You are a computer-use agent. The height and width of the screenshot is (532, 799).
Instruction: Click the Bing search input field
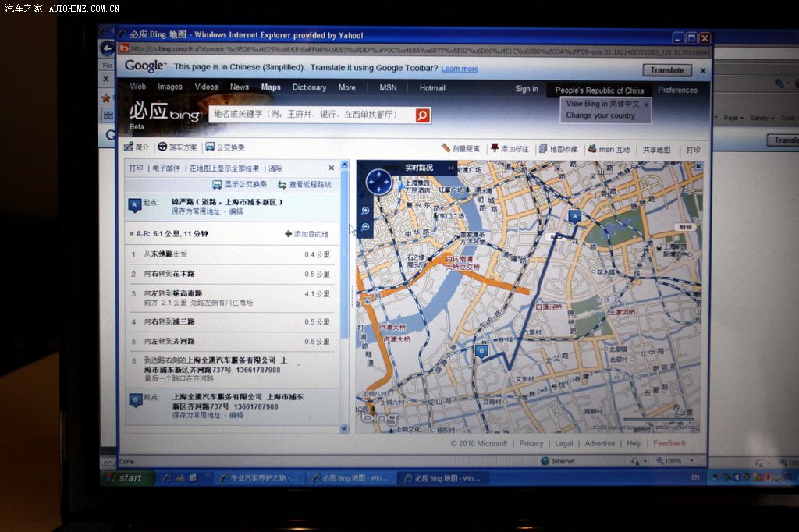click(x=312, y=115)
